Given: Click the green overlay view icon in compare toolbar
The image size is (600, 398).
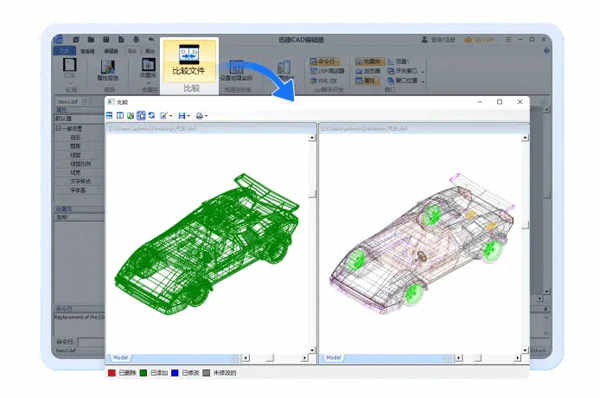Looking at the screenshot, I should (130, 115).
